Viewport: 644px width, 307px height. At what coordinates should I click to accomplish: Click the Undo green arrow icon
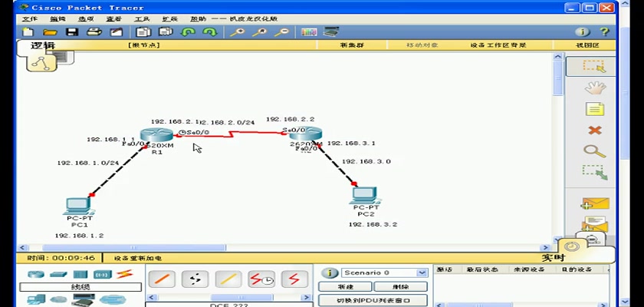pyautogui.click(x=188, y=32)
